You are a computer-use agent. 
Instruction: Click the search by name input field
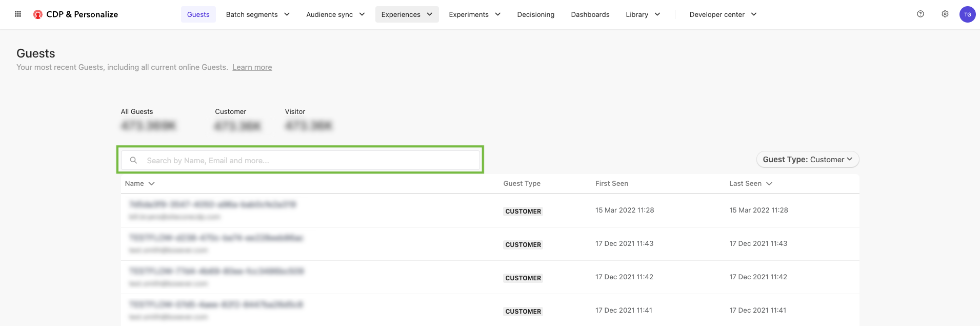[x=308, y=160]
